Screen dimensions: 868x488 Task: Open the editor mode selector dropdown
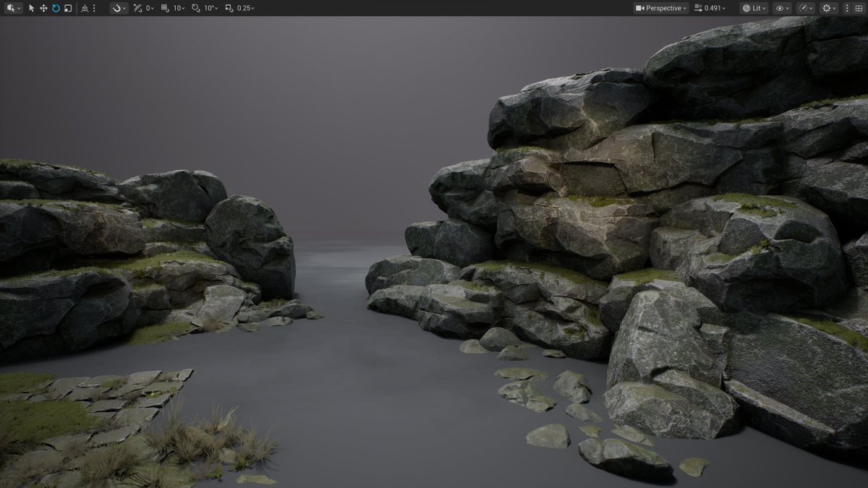point(14,8)
